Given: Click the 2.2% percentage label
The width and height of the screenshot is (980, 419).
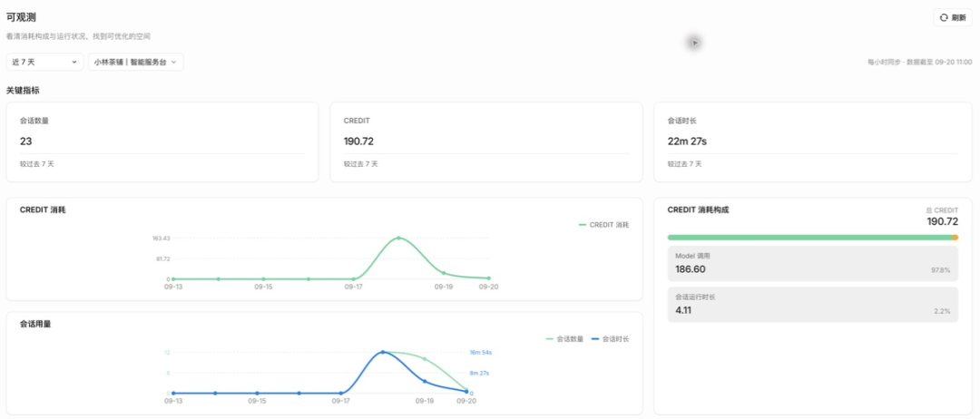Looking at the screenshot, I should [942, 311].
